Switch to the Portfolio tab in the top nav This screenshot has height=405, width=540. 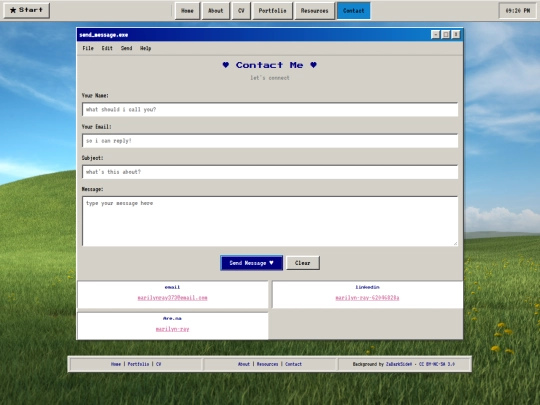click(x=272, y=11)
